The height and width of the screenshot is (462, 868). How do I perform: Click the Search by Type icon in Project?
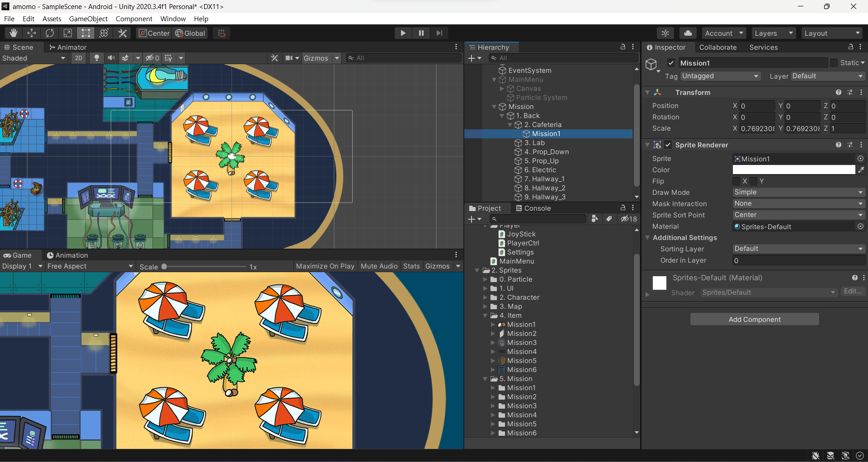click(x=595, y=219)
